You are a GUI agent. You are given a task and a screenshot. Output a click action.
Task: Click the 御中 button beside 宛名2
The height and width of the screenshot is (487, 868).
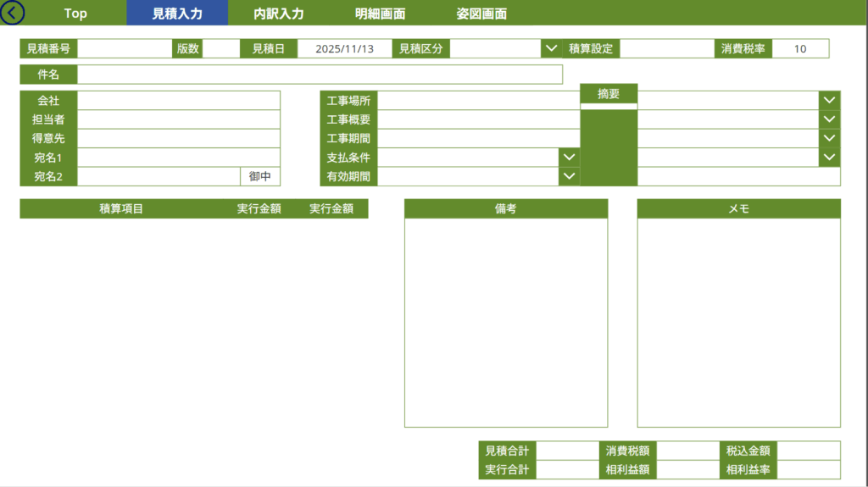(x=260, y=177)
